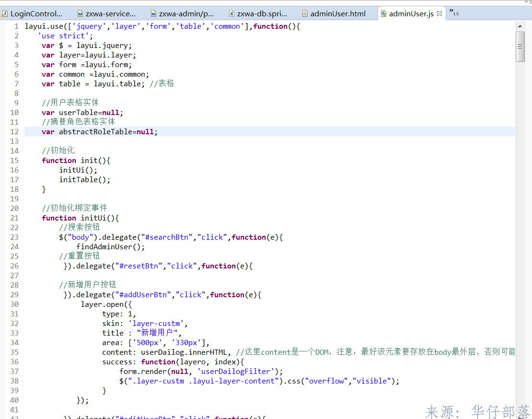Viewport: 532px width, 419px height.
Task: Open the zxwa-service... editor tab
Action: [106, 13]
